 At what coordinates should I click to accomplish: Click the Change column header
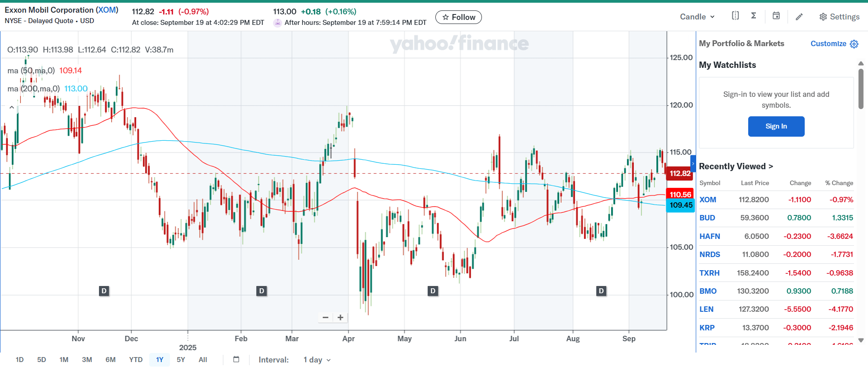800,183
